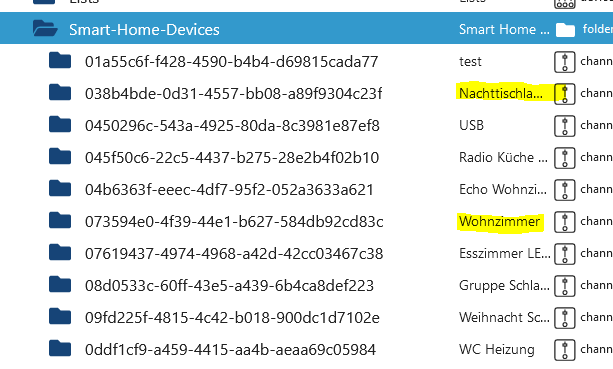Select object 073594e0-4f39-44e1-b627-584db92cd83c
The width and height of the screenshot is (613, 369).
point(234,222)
